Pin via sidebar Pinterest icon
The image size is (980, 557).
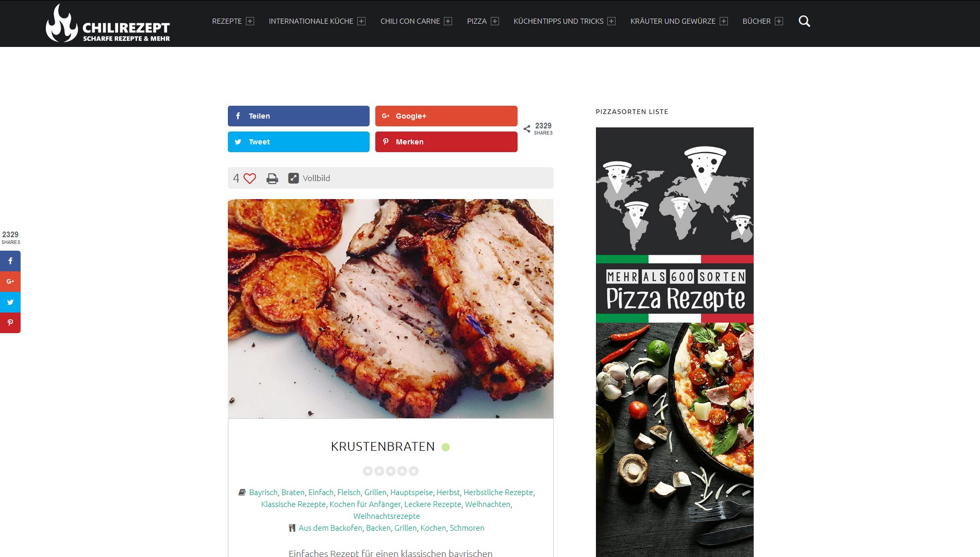[10, 323]
